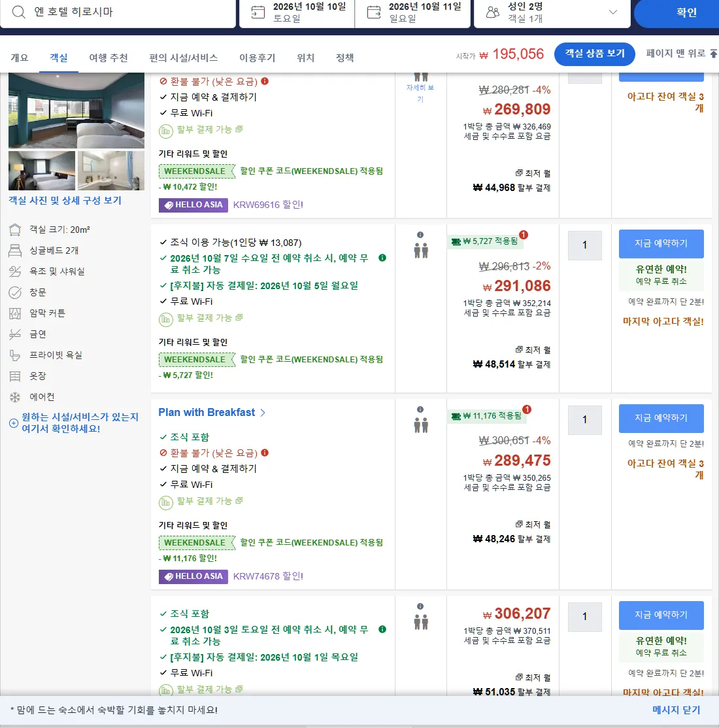Screen dimensions: 719x728
Task: Open the 이용후기 tab
Action: click(257, 58)
